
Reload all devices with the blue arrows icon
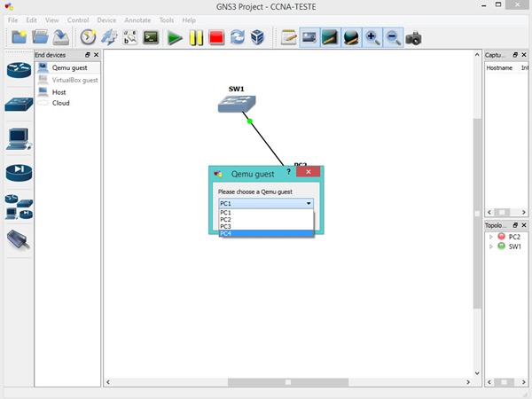click(x=237, y=37)
